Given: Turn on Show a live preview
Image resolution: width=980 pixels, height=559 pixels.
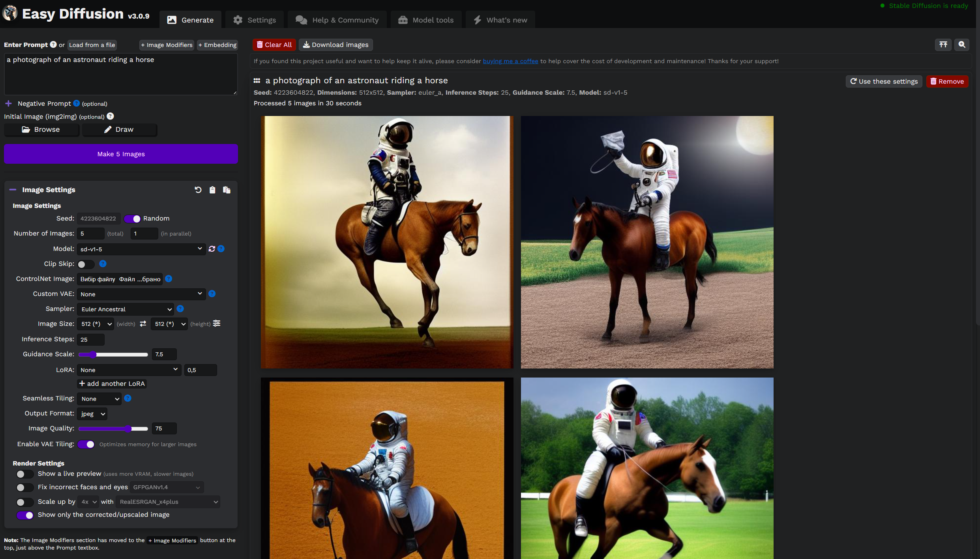Looking at the screenshot, I should coord(24,474).
